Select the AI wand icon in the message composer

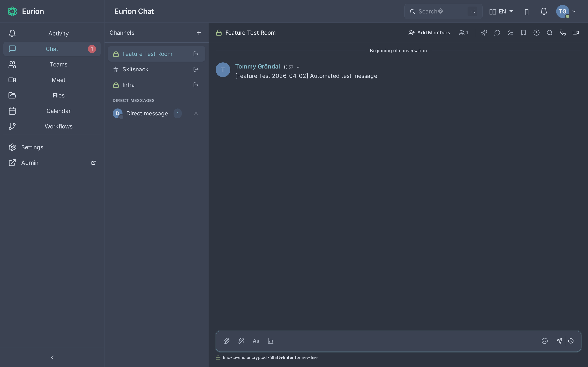[x=241, y=341]
